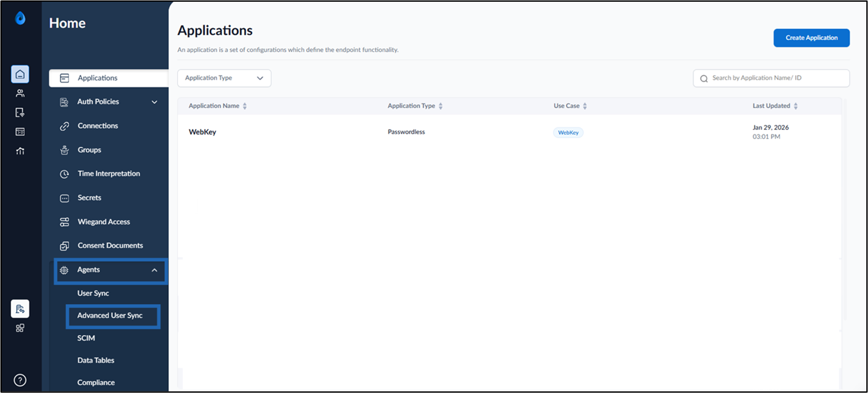
Task: Open User Sync under Agents
Action: (x=93, y=293)
